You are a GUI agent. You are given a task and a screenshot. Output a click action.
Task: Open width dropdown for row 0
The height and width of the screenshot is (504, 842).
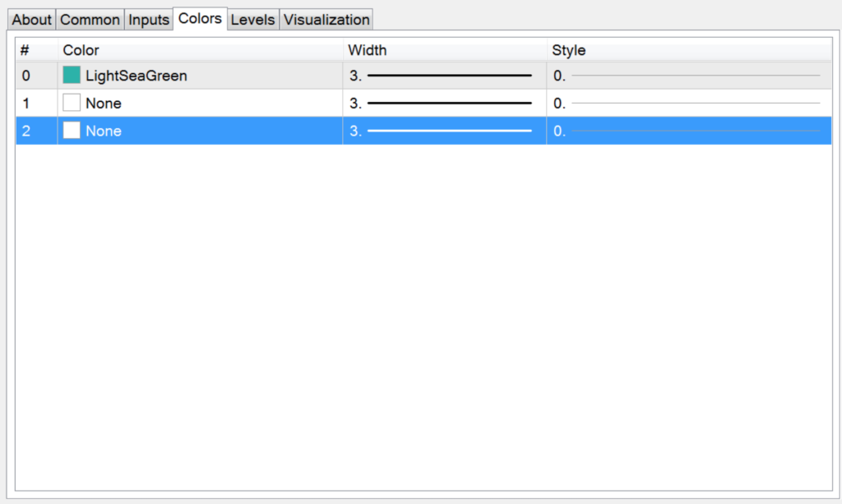pyautogui.click(x=444, y=76)
